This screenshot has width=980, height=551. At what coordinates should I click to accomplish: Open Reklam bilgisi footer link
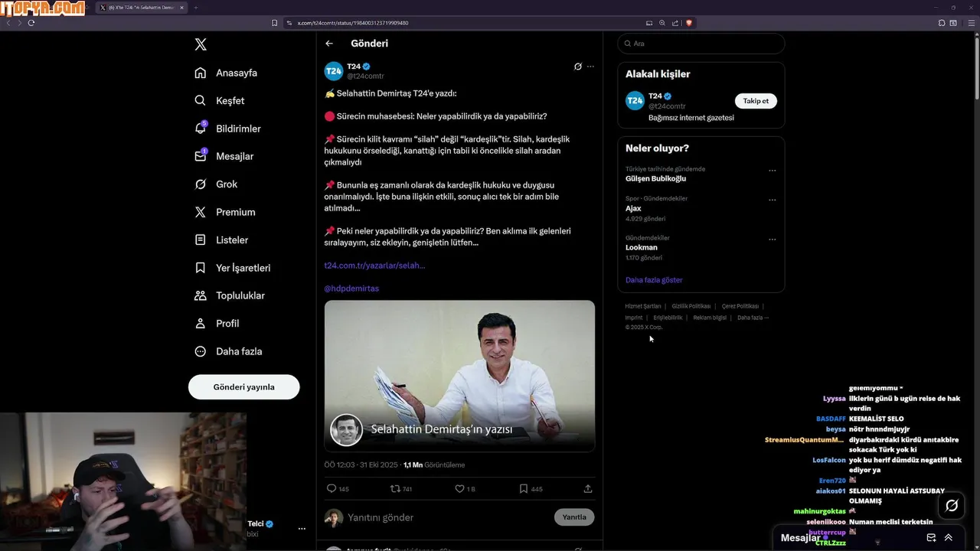click(710, 318)
